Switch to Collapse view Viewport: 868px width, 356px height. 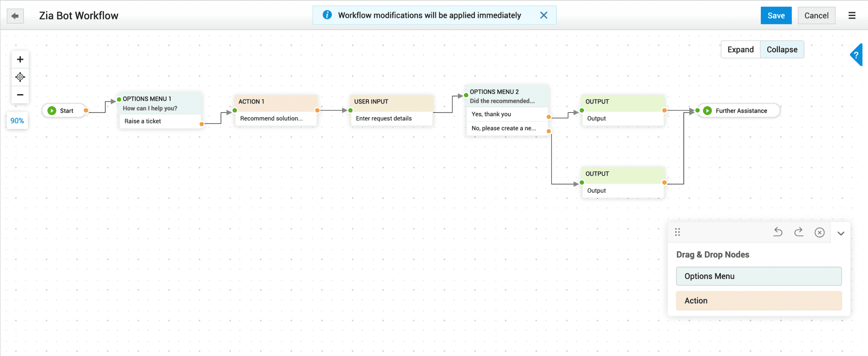[x=782, y=49]
